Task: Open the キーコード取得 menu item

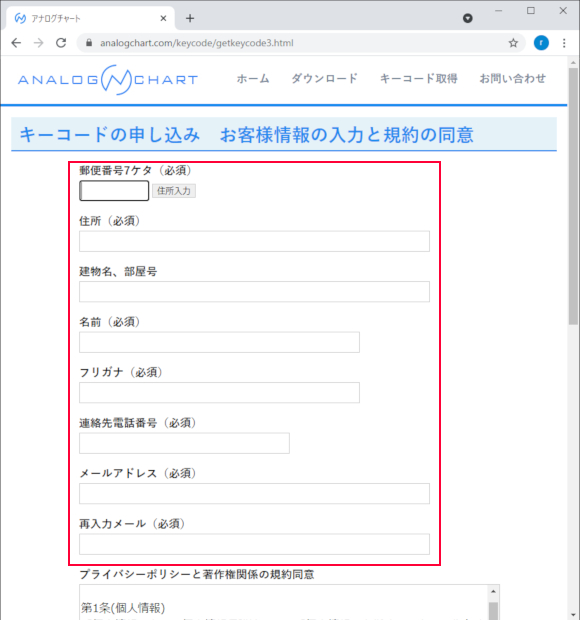Action: 419,79
